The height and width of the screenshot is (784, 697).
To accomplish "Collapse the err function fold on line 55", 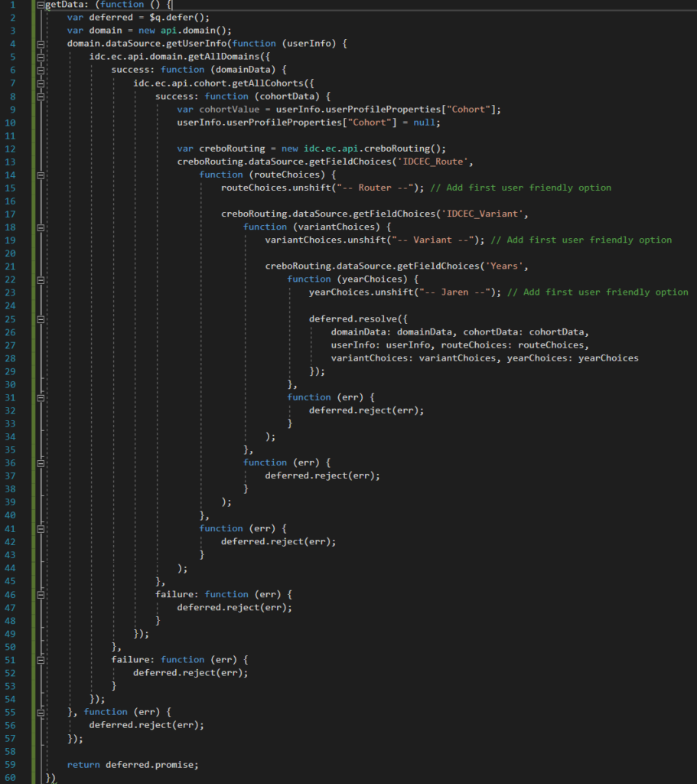I will tap(41, 713).
